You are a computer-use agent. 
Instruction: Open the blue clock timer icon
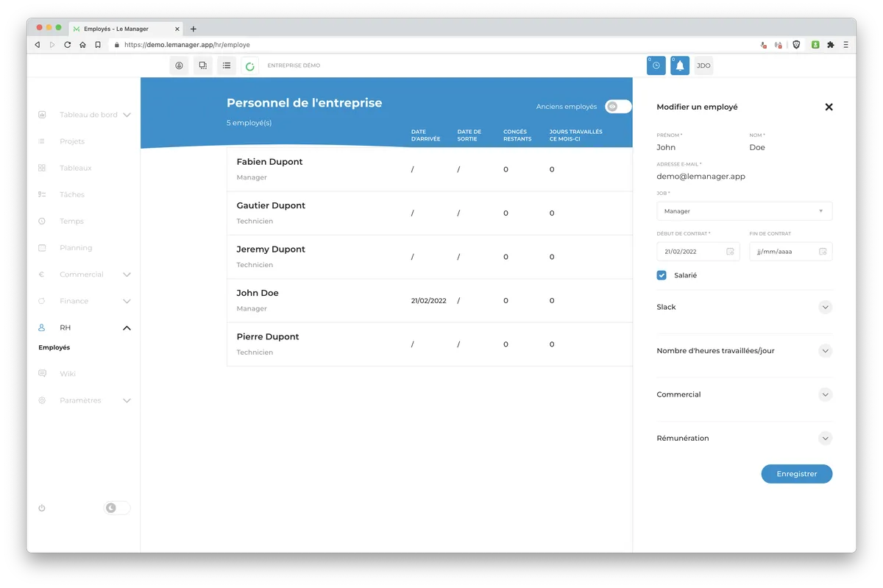pyautogui.click(x=656, y=65)
